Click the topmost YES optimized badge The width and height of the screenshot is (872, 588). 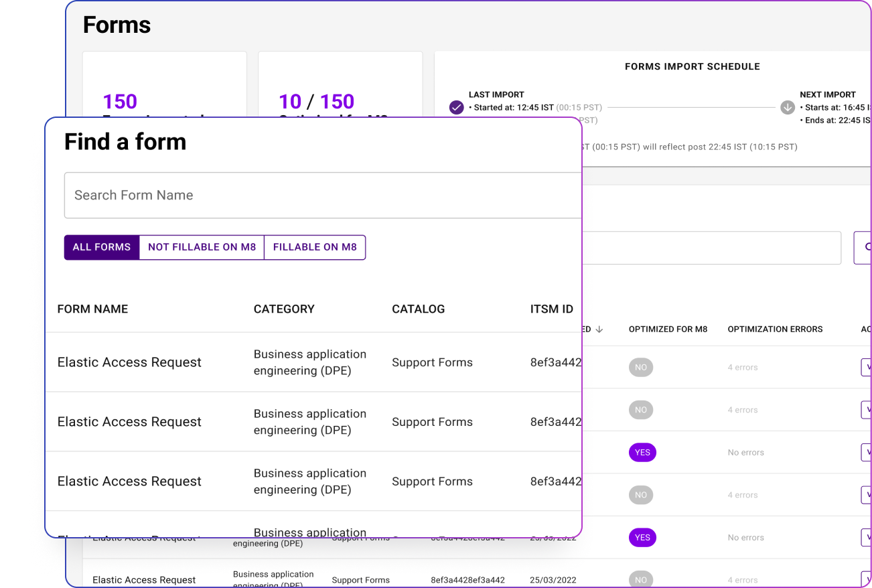pyautogui.click(x=642, y=453)
